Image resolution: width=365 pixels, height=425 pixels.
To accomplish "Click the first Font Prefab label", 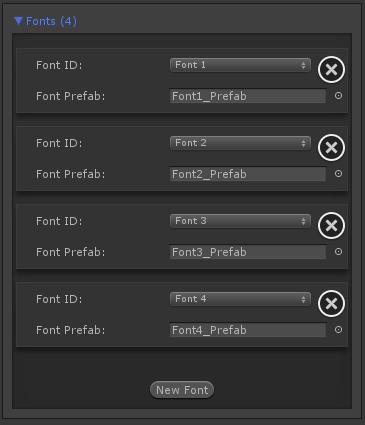I will tap(71, 96).
